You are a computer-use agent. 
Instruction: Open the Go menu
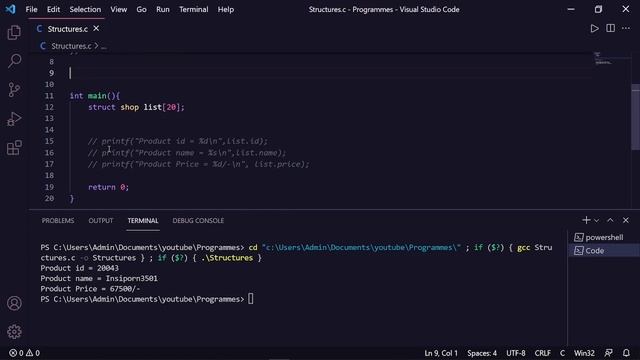tap(141, 9)
